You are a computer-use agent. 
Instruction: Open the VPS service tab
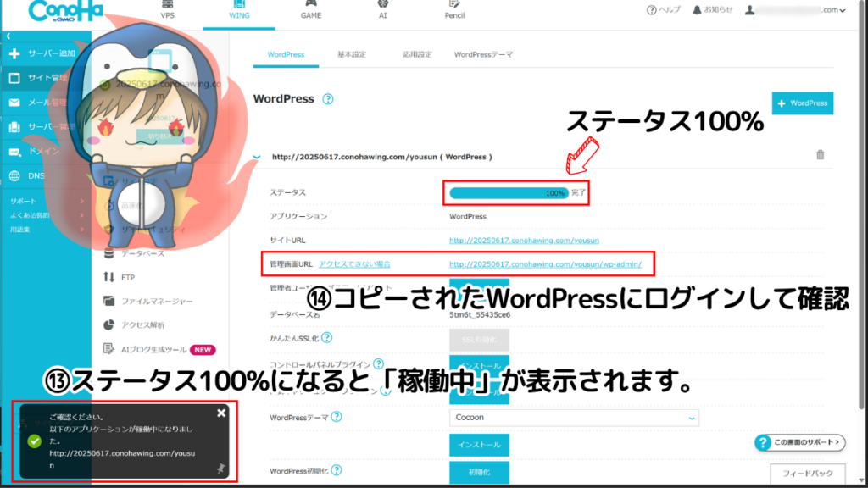[167, 10]
